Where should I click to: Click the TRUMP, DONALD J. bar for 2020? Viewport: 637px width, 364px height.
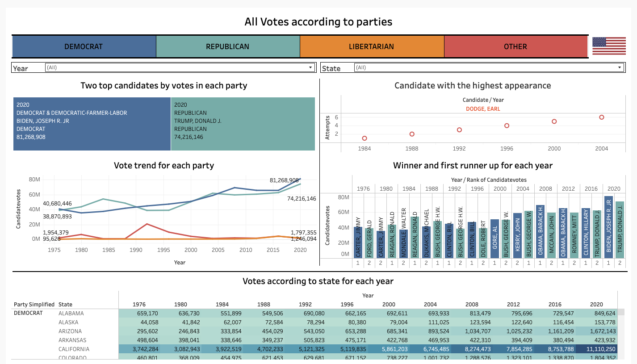click(x=620, y=230)
